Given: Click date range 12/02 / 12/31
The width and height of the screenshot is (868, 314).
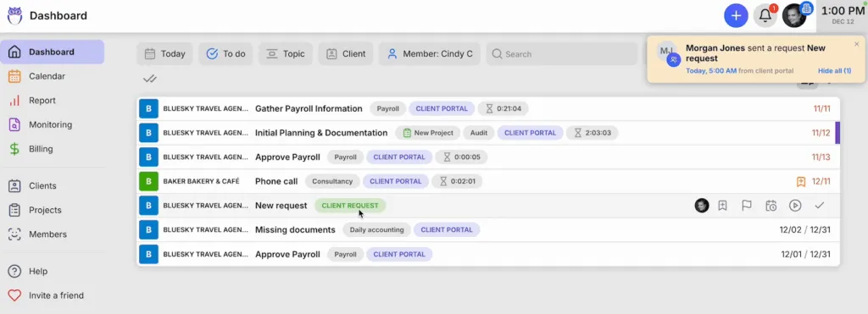Looking at the screenshot, I should (805, 230).
